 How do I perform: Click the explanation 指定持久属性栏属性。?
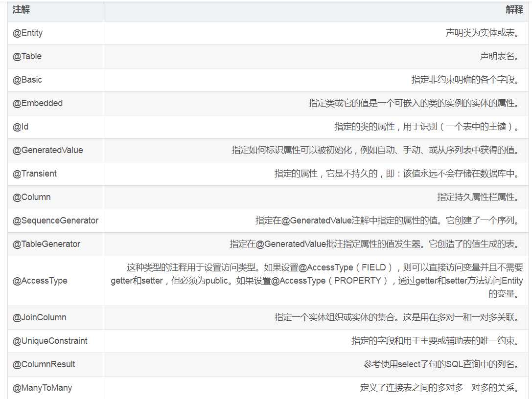(x=478, y=197)
